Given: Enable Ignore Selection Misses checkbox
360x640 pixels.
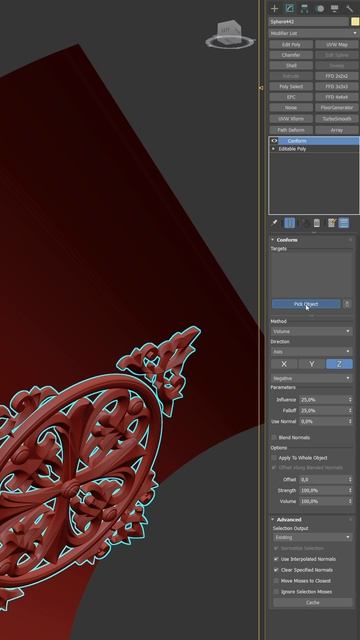Looking at the screenshot, I should tap(276, 592).
